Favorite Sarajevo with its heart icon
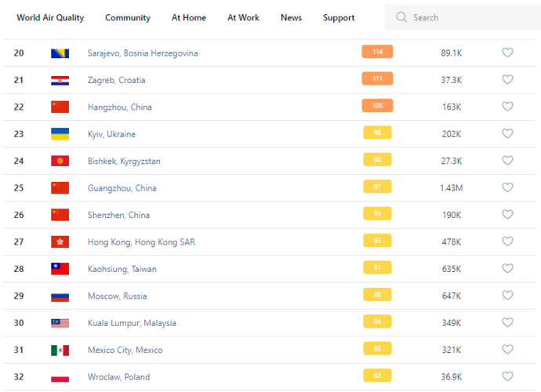This screenshot has height=392, width=541. 507,53
